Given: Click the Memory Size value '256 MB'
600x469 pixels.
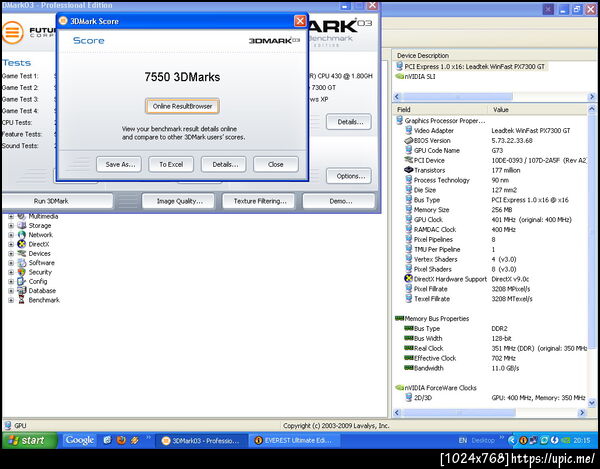Looking at the screenshot, I should click(502, 210).
